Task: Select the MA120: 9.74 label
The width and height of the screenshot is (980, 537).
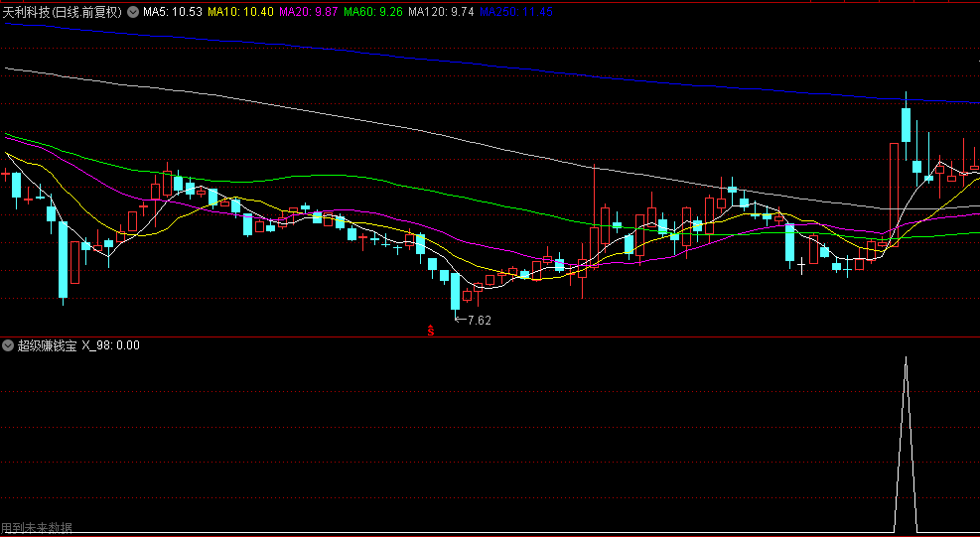Action: tap(441, 11)
